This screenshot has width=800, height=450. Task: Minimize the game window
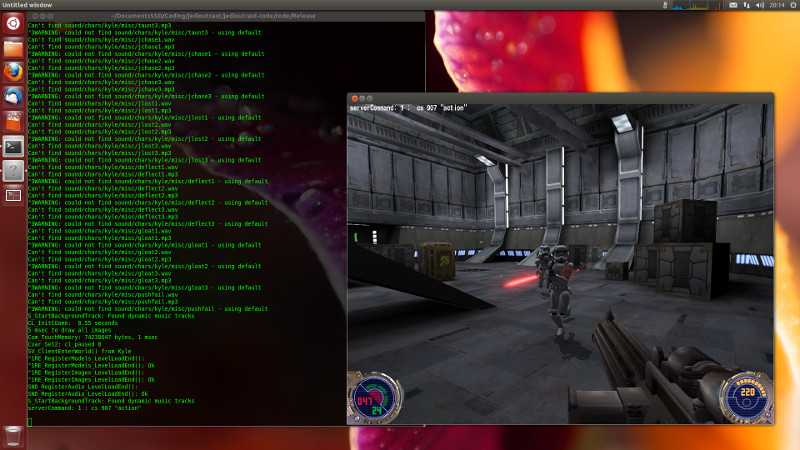point(362,98)
